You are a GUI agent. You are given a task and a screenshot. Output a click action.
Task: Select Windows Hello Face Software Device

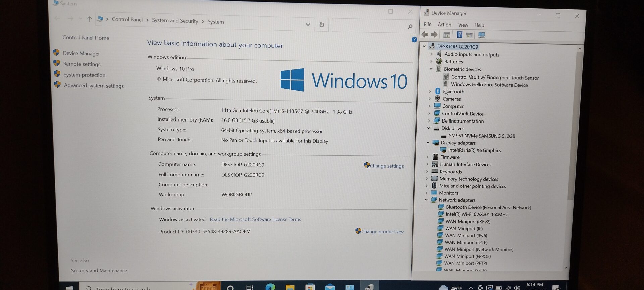tap(489, 85)
